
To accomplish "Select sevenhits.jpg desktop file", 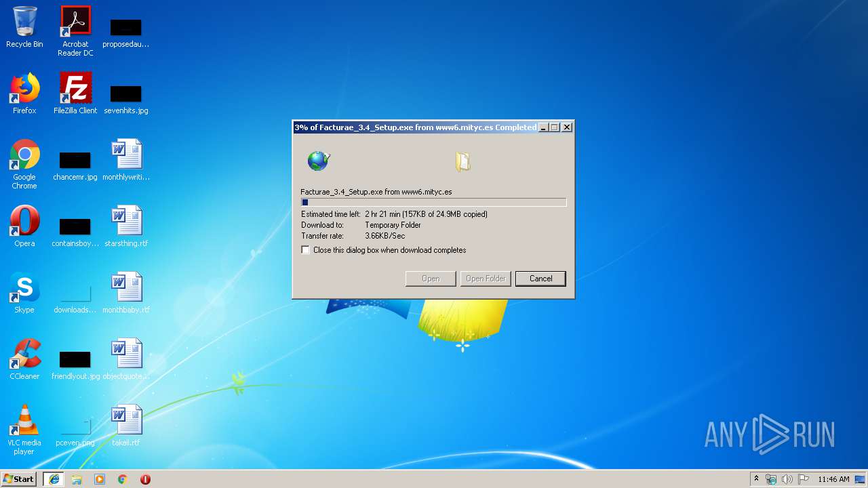I will click(x=125, y=98).
